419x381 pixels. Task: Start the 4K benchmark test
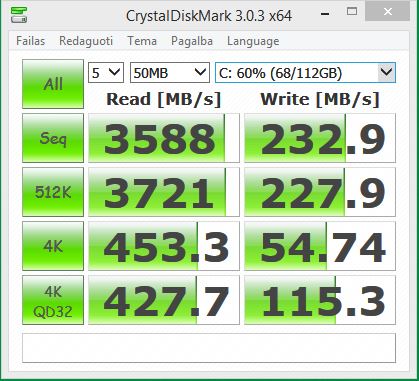53,246
